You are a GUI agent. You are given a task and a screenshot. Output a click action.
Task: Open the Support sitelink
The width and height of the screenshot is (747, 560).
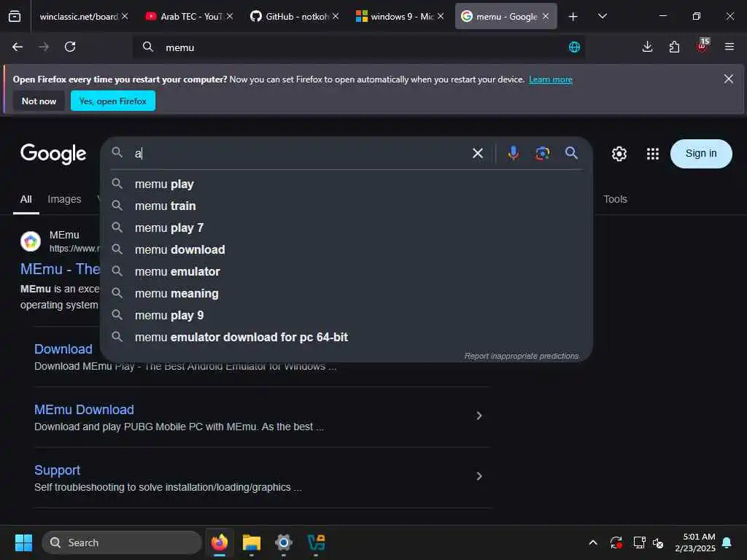[x=57, y=470]
